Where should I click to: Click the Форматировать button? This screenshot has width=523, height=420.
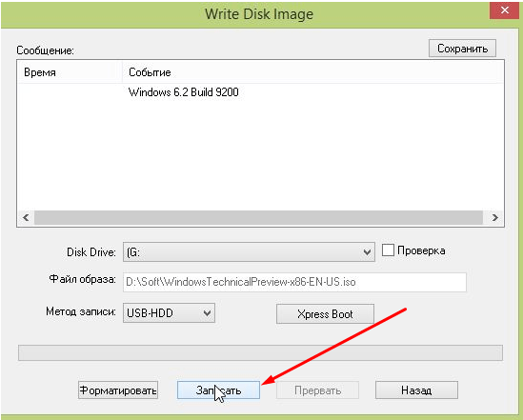point(118,390)
